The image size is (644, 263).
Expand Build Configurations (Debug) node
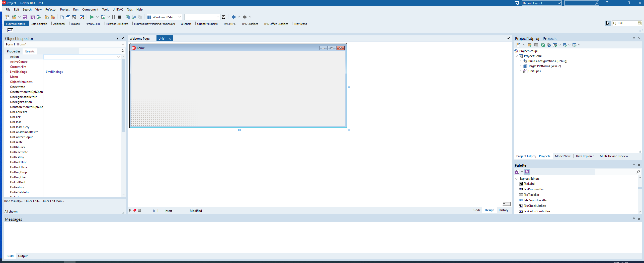(x=521, y=61)
